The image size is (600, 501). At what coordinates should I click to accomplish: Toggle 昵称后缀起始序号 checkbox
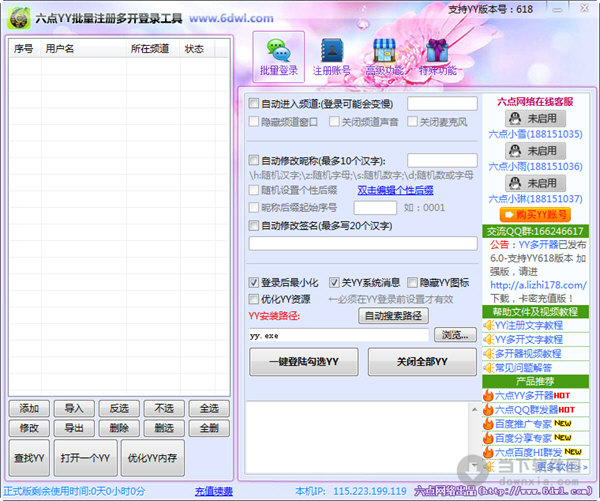[253, 207]
